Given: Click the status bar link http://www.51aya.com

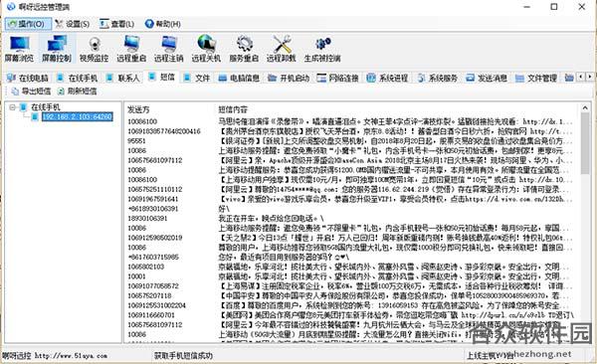Looking at the screenshot, I should (71, 356).
